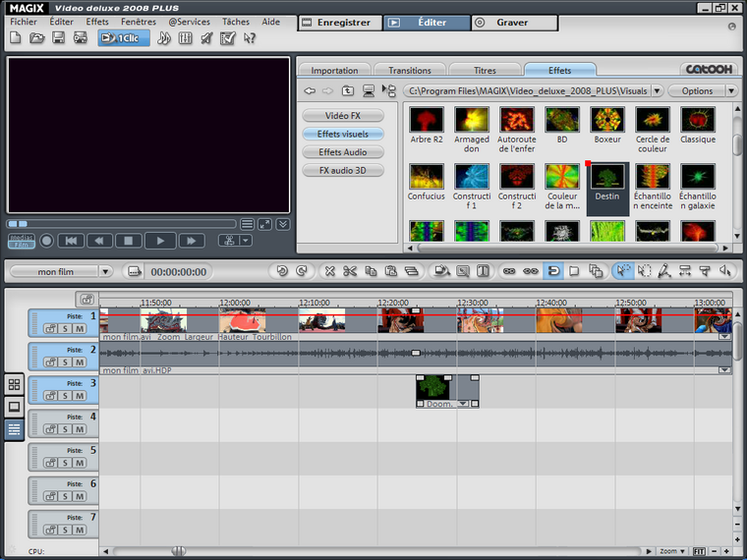Switch to storyboard mode grid icon
This screenshot has height=560, width=747.
(x=15, y=384)
